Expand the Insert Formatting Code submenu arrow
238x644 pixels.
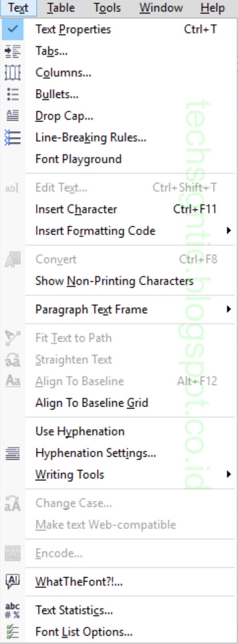[229, 231]
